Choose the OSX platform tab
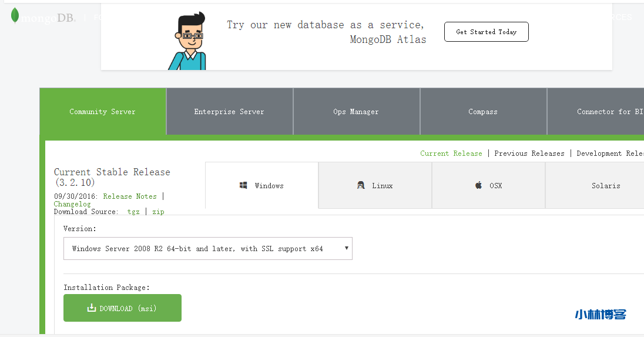Screen dimensions: 644x337 (x=488, y=185)
